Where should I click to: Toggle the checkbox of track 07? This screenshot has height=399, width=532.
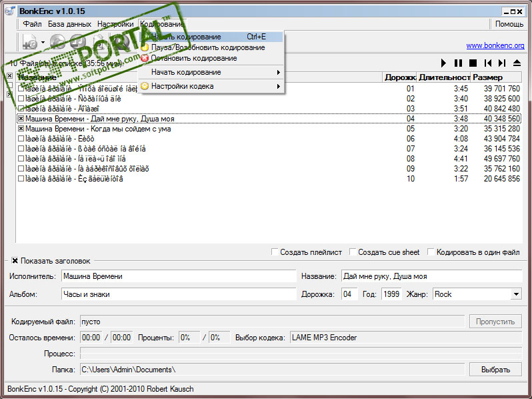point(21,149)
